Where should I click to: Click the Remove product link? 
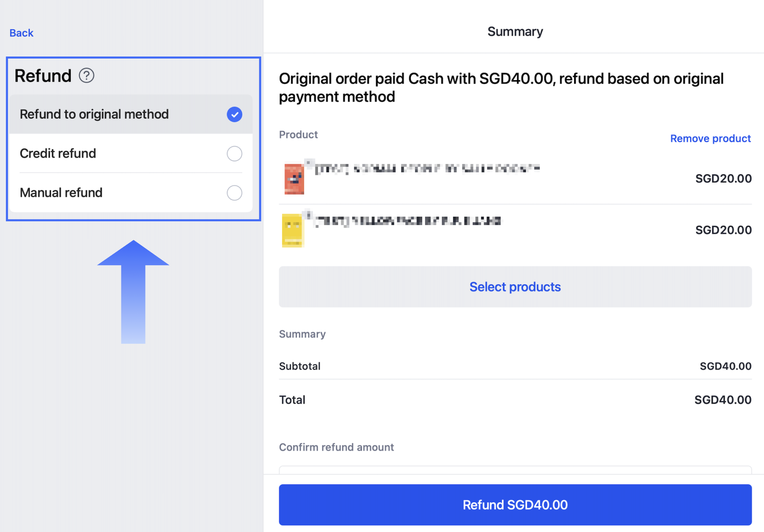click(x=710, y=138)
